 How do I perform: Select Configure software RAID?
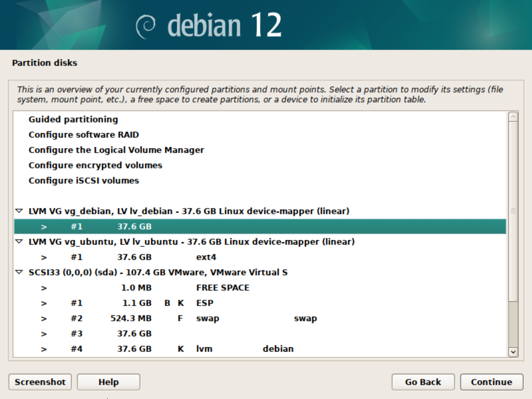[83, 135]
